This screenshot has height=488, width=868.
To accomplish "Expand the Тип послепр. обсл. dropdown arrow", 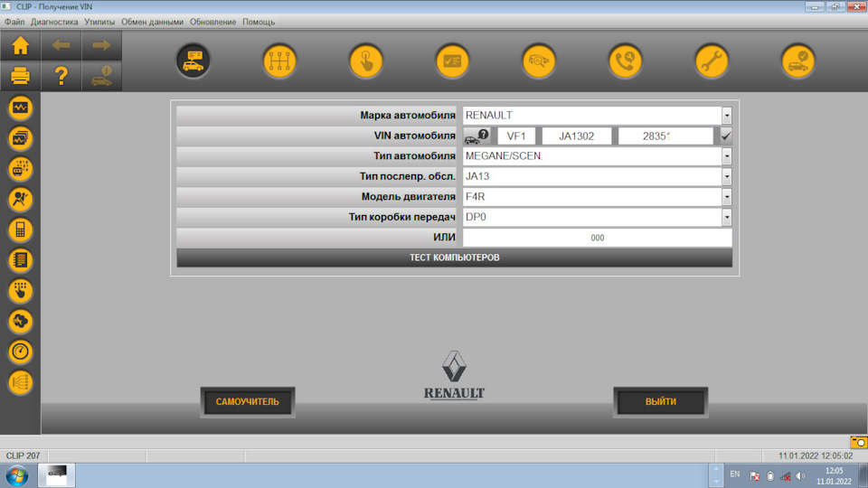I will pos(726,176).
